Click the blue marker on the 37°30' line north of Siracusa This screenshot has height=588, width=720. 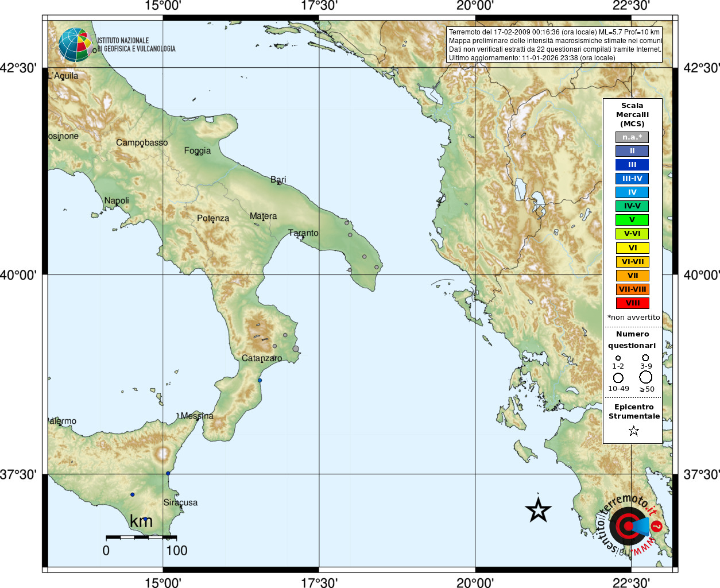[168, 473]
